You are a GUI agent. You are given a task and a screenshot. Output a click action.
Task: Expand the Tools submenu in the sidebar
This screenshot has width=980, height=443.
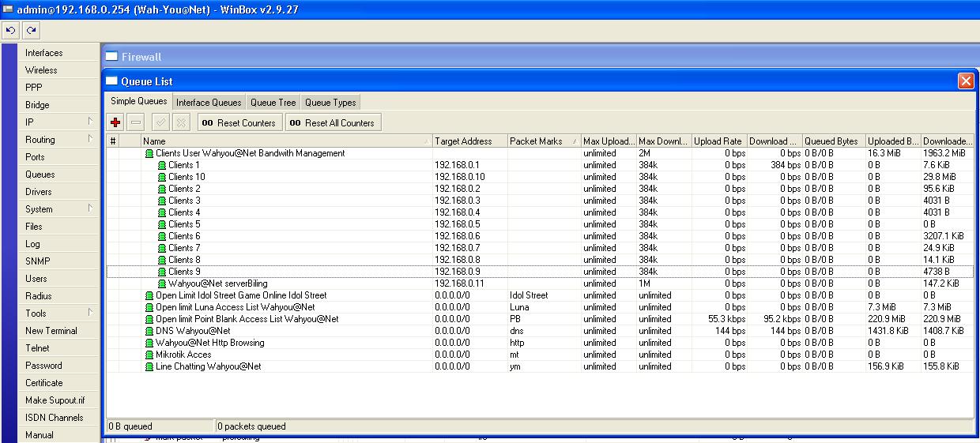tap(59, 313)
